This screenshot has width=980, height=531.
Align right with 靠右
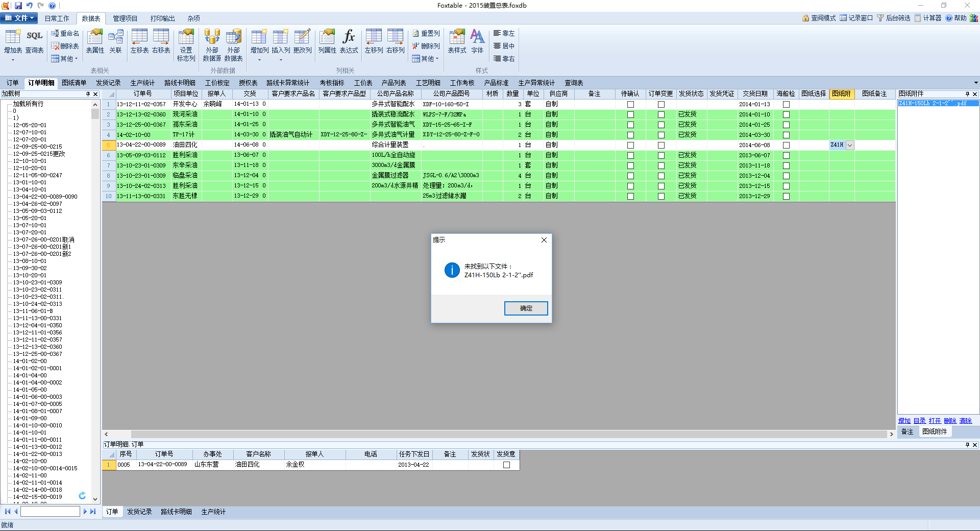coord(504,59)
